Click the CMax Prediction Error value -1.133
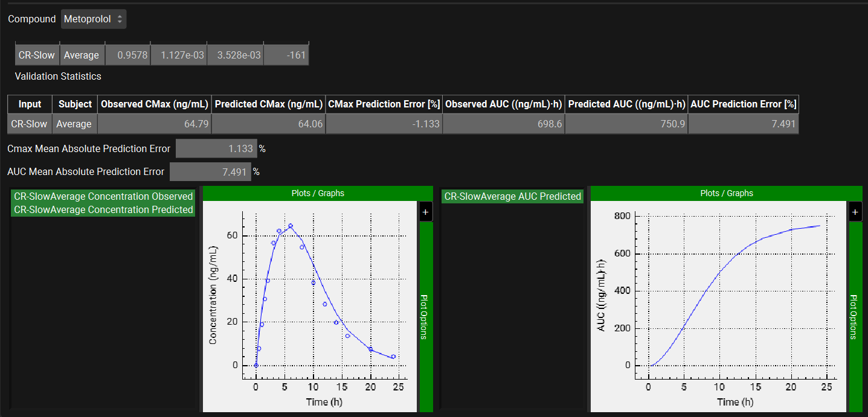This screenshot has height=417, width=868. tap(384, 124)
